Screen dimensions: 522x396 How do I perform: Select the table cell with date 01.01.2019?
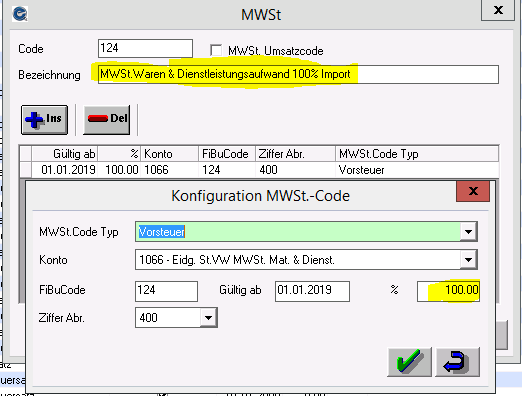pyautogui.click(x=64, y=170)
